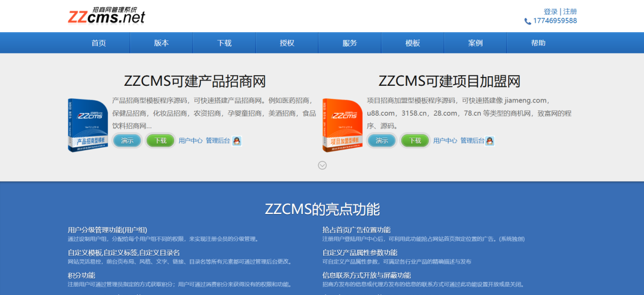Screen dimensions: 644x295
Task: Click 自定义模板,自定义标签,自定义目录名 title
Action: (x=123, y=253)
